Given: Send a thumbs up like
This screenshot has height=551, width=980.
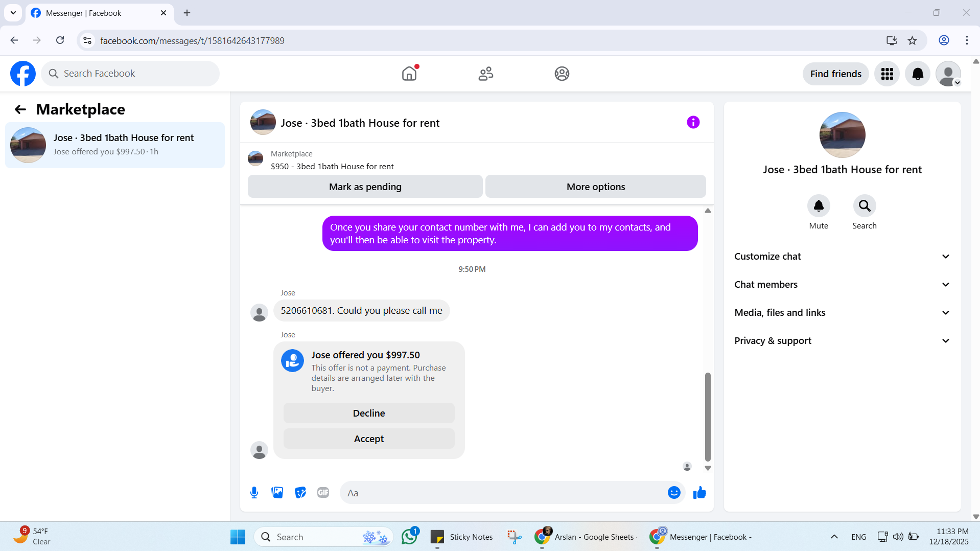Looking at the screenshot, I should 699,493.
